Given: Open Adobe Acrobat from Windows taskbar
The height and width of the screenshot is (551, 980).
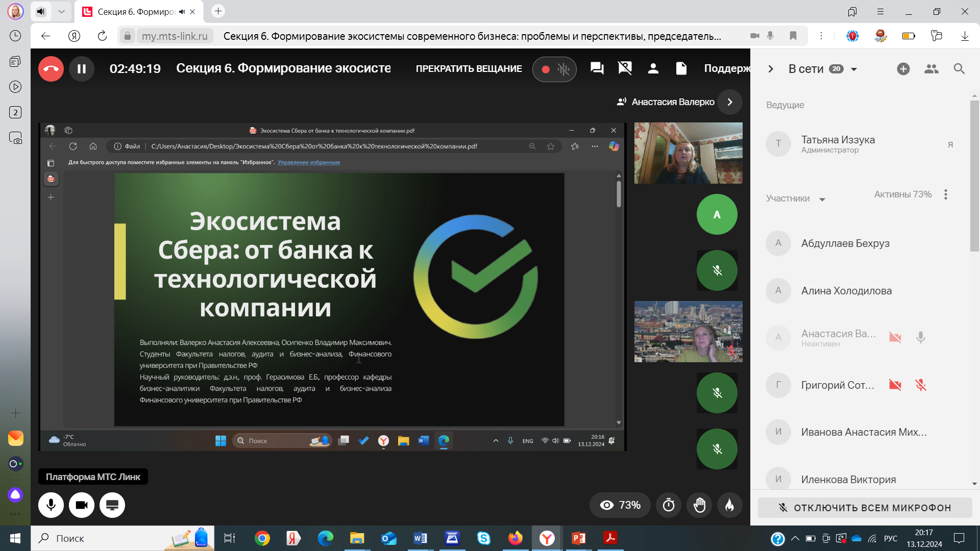Looking at the screenshot, I should click(x=610, y=538).
